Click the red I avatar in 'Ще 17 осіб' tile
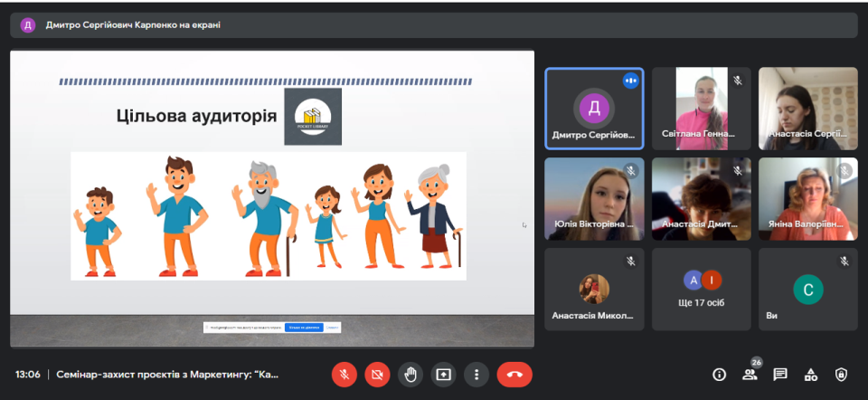Image resolution: width=868 pixels, height=400 pixels. pyautogui.click(x=712, y=281)
